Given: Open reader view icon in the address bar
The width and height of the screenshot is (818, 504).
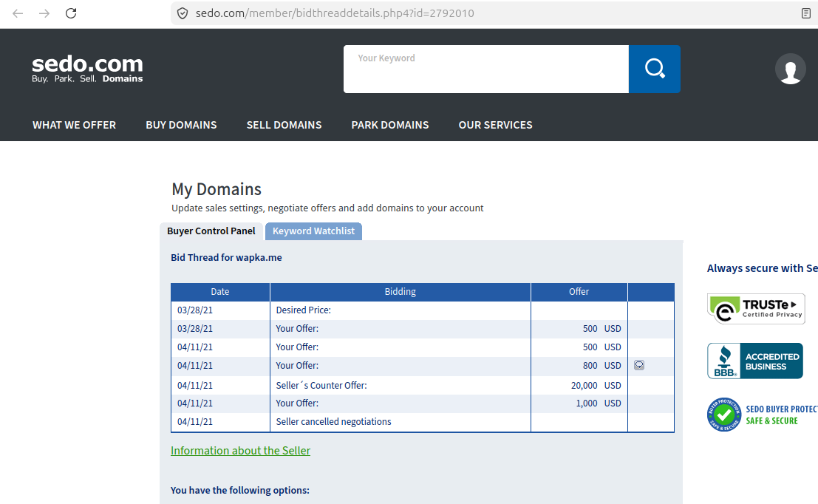Looking at the screenshot, I should (x=806, y=13).
